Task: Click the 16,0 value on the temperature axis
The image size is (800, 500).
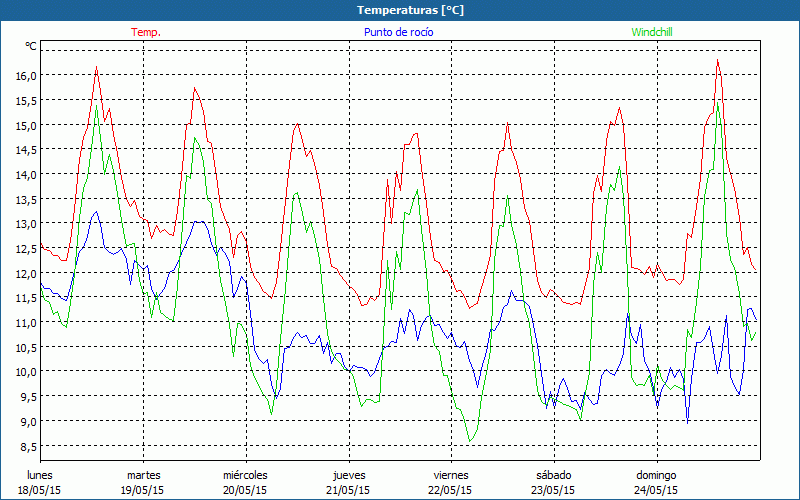Action: (25, 76)
